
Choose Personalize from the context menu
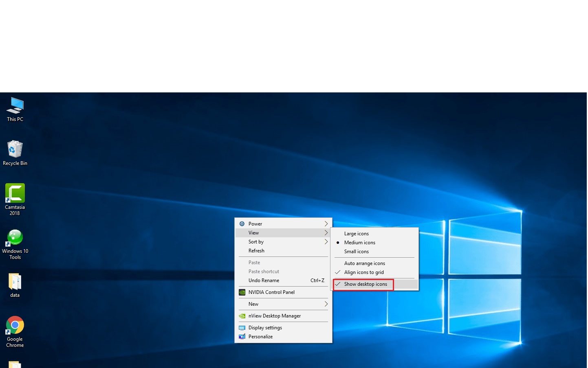pyautogui.click(x=261, y=336)
